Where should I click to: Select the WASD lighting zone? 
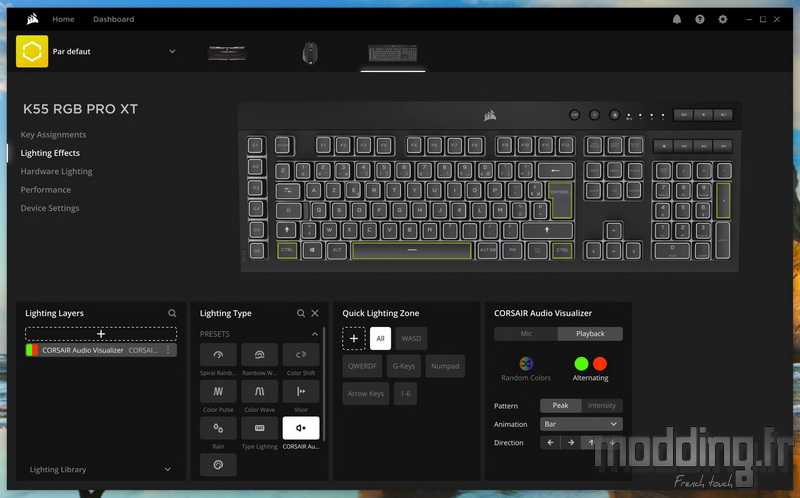tap(411, 338)
